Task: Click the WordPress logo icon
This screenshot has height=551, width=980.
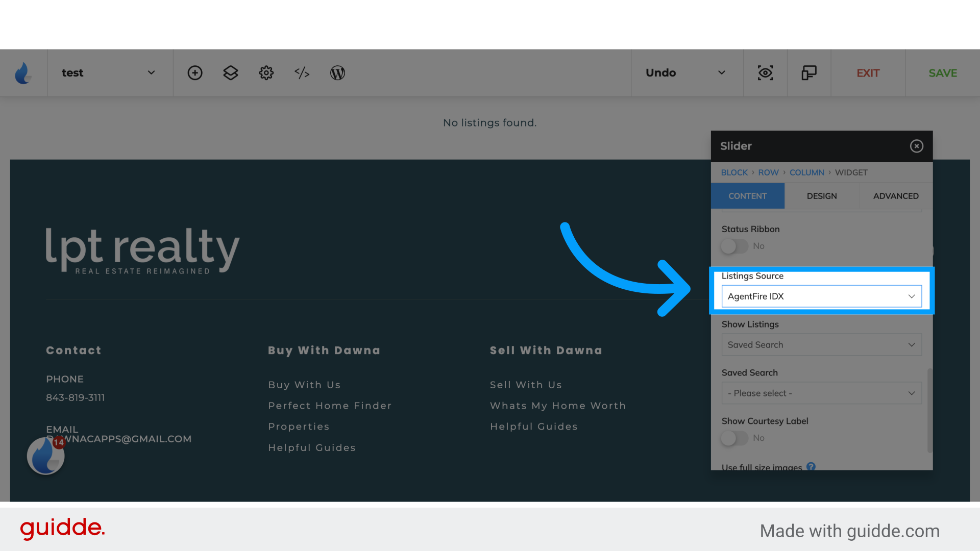Action: 337,72
